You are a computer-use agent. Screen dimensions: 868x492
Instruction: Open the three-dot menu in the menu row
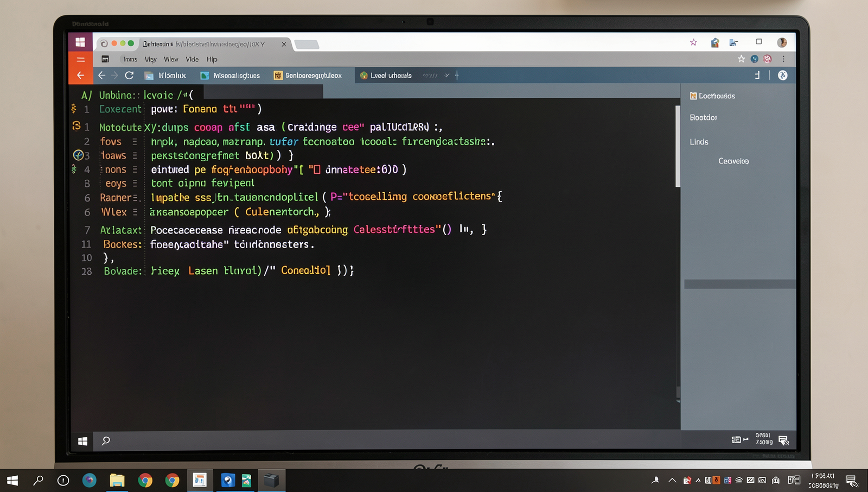point(783,59)
